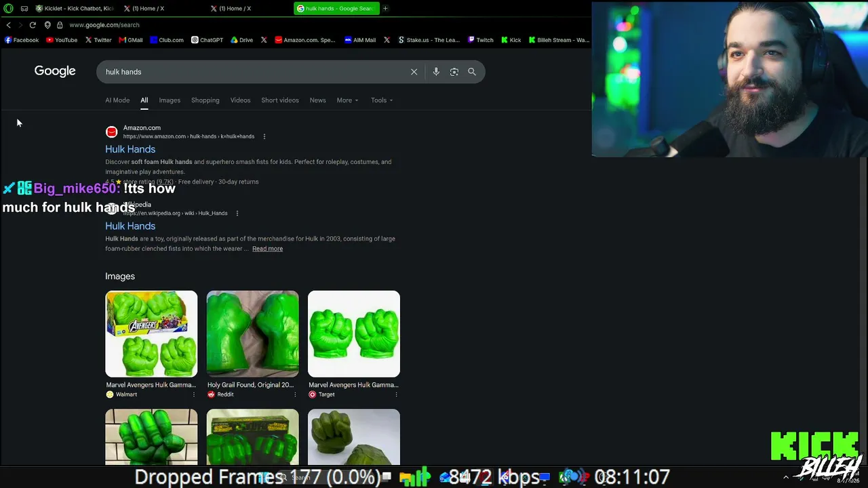
Task: Open the ChatGPT bookmark
Action: (x=207, y=40)
